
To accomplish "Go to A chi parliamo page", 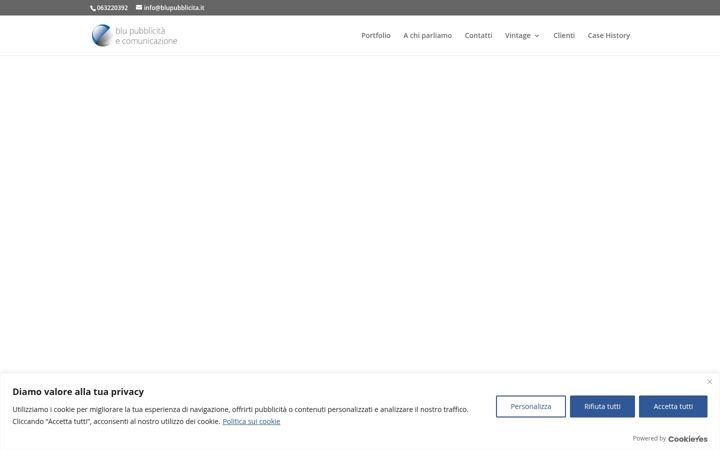I will click(x=428, y=35).
